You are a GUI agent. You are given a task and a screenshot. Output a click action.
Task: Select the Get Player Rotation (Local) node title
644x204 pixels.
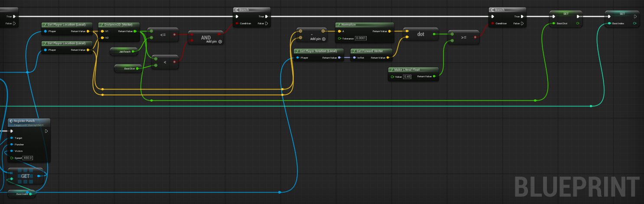pyautogui.click(x=317, y=51)
